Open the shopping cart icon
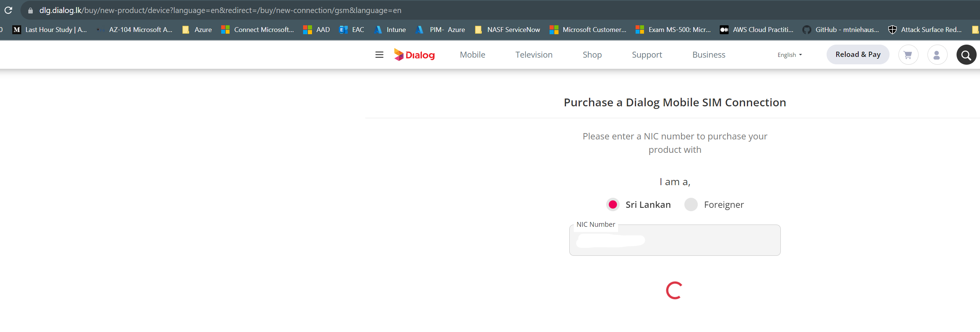 pyautogui.click(x=908, y=55)
